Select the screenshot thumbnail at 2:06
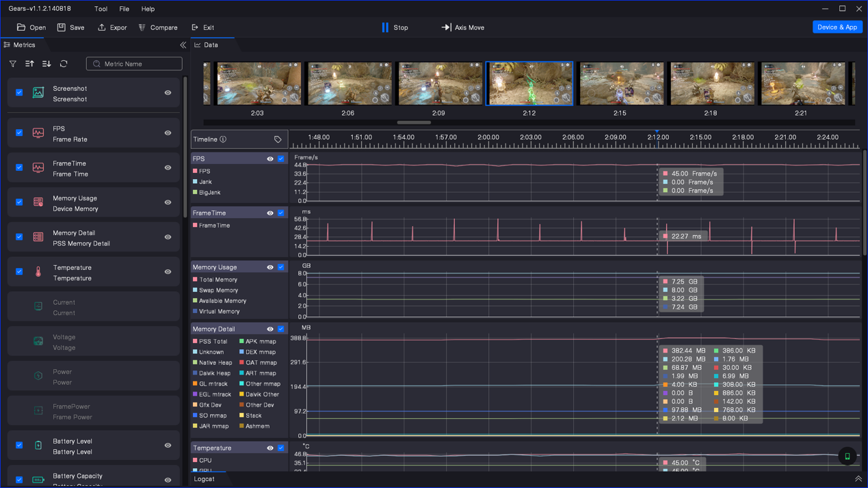Image resolution: width=868 pixels, height=488 pixels. (x=349, y=83)
